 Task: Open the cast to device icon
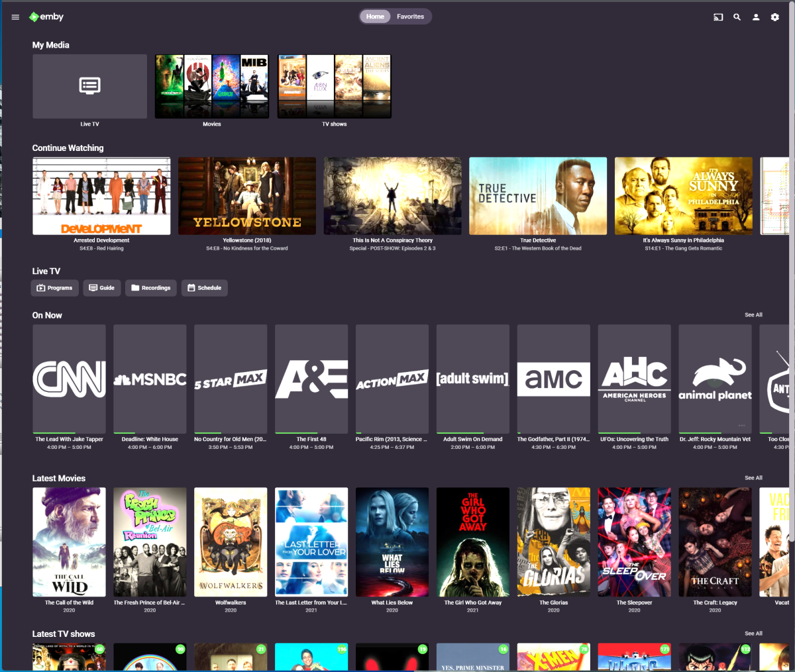pos(718,17)
